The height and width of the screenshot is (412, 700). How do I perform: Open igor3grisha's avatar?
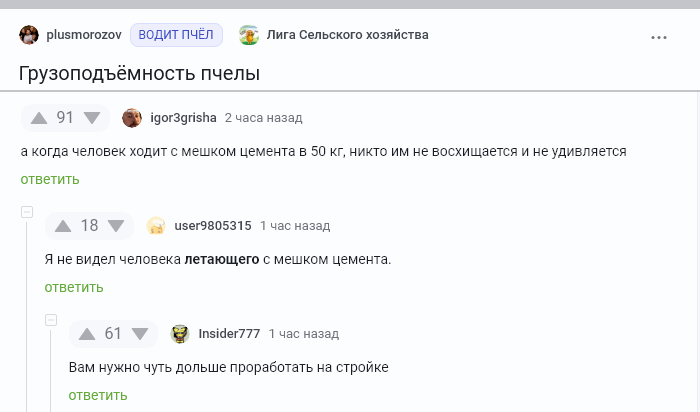[x=132, y=118]
